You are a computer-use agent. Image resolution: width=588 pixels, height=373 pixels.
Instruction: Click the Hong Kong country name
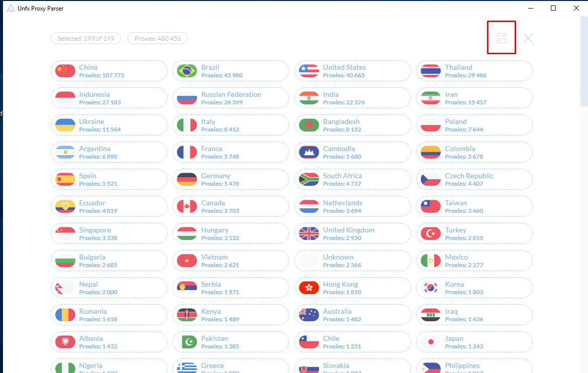click(x=340, y=284)
